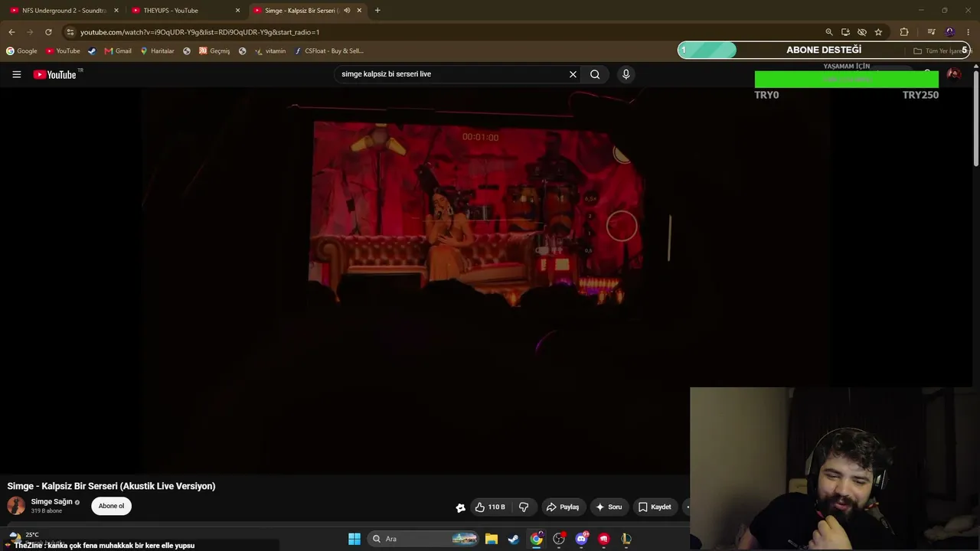Subscribe with the Abone ol button
The image size is (980, 551).
coord(111,506)
